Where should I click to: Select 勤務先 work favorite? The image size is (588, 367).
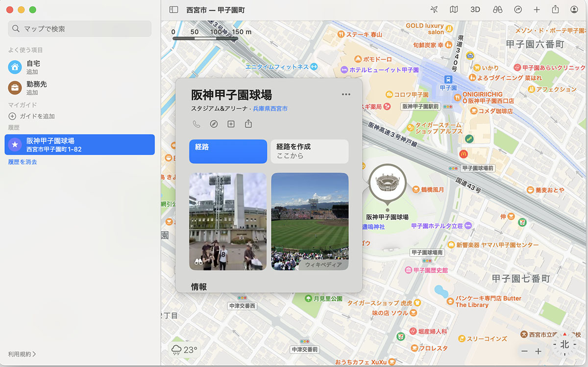(80, 88)
